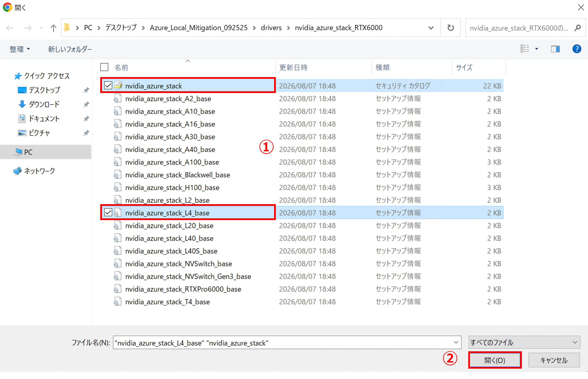The height and width of the screenshot is (379, 588).
Task: Click the Chrome icon in title bar
Action: (x=7, y=7)
